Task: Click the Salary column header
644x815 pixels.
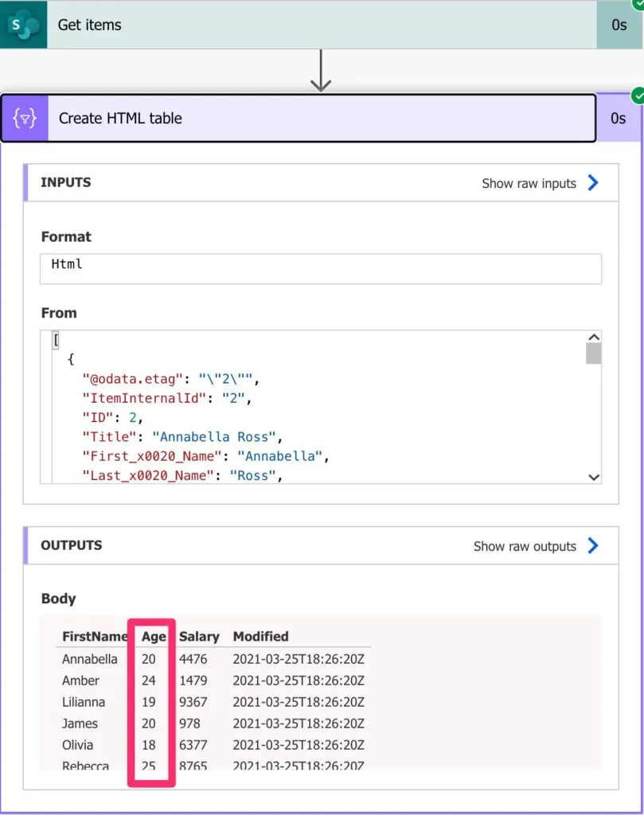Action: 199,636
